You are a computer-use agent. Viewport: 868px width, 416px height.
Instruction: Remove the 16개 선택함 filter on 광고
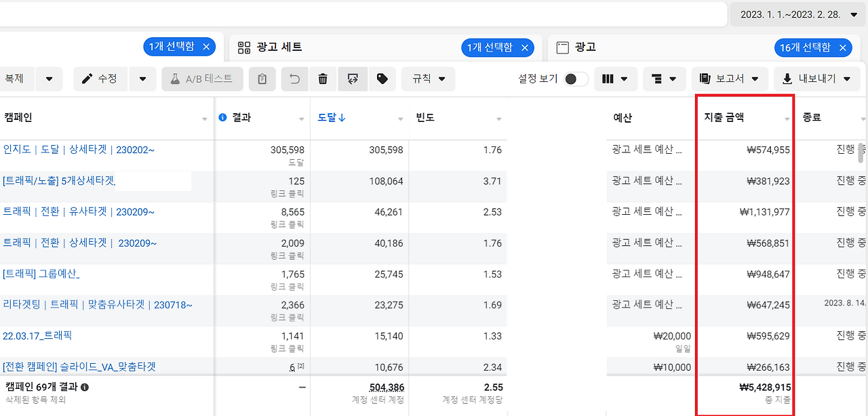pyautogui.click(x=842, y=47)
